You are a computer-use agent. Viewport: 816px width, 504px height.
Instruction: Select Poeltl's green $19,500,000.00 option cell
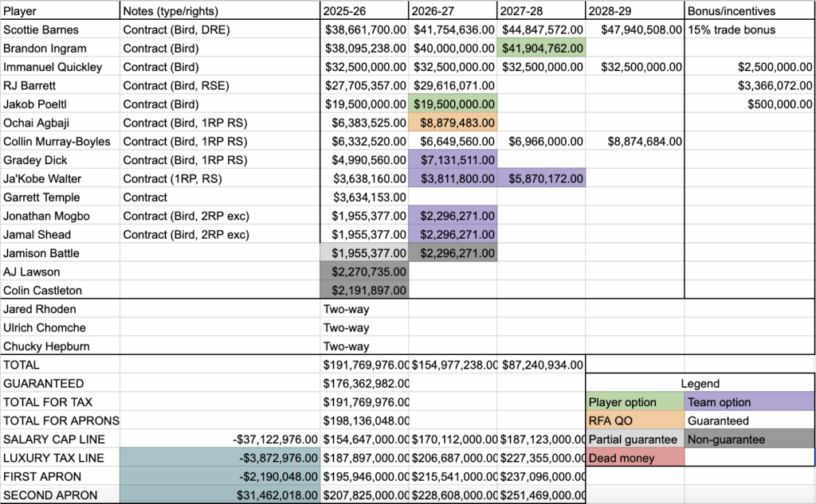[x=453, y=104]
